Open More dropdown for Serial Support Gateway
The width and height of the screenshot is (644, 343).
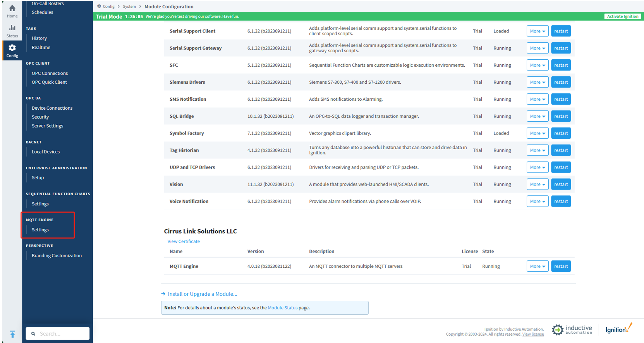pyautogui.click(x=538, y=48)
